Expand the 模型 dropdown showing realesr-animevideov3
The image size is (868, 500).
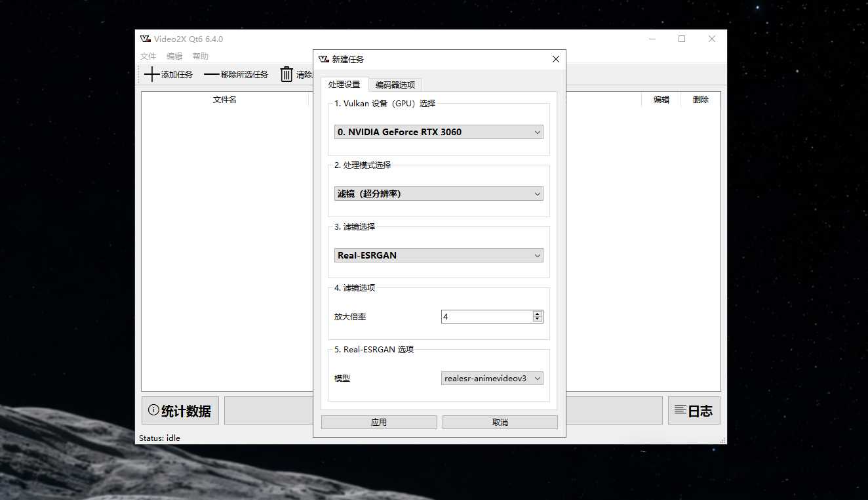pyautogui.click(x=492, y=378)
